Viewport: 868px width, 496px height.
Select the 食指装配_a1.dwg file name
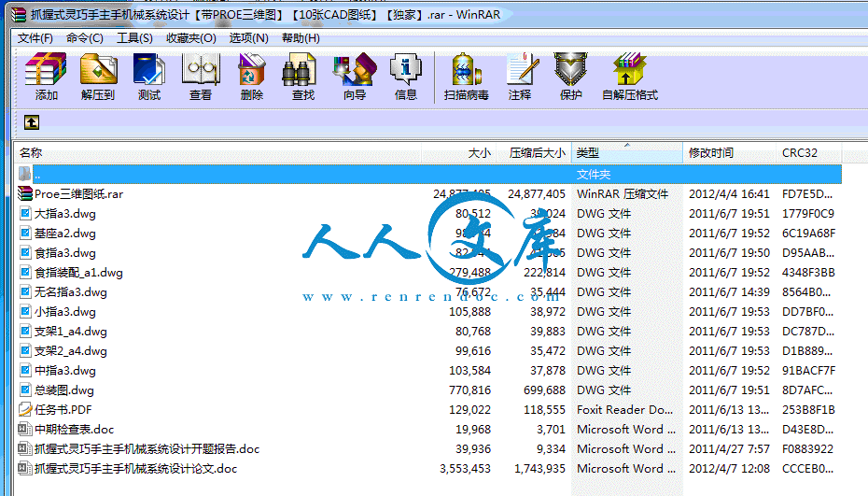[78, 272]
